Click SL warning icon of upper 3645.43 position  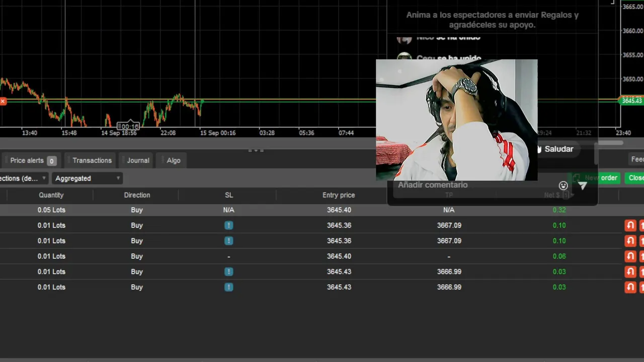coord(228,271)
